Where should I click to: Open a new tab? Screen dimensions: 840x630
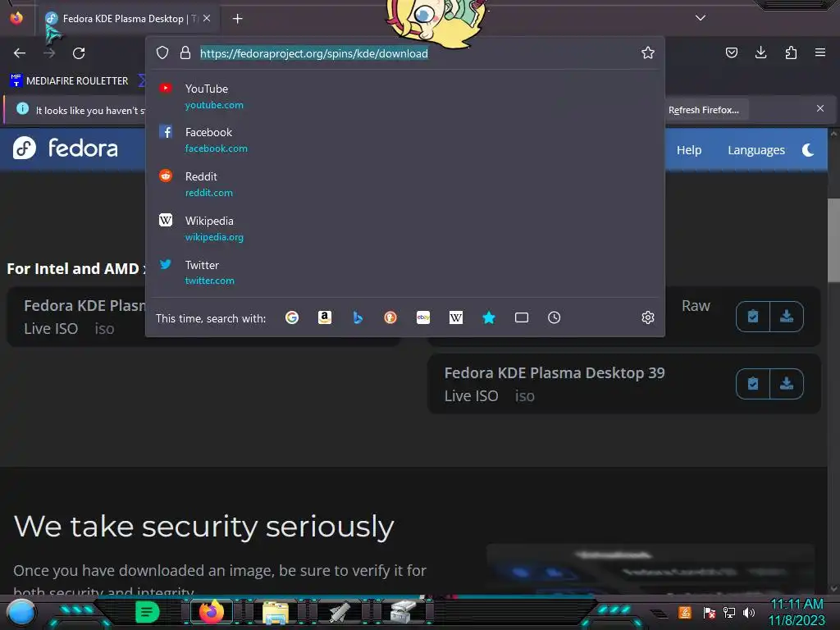(x=237, y=19)
